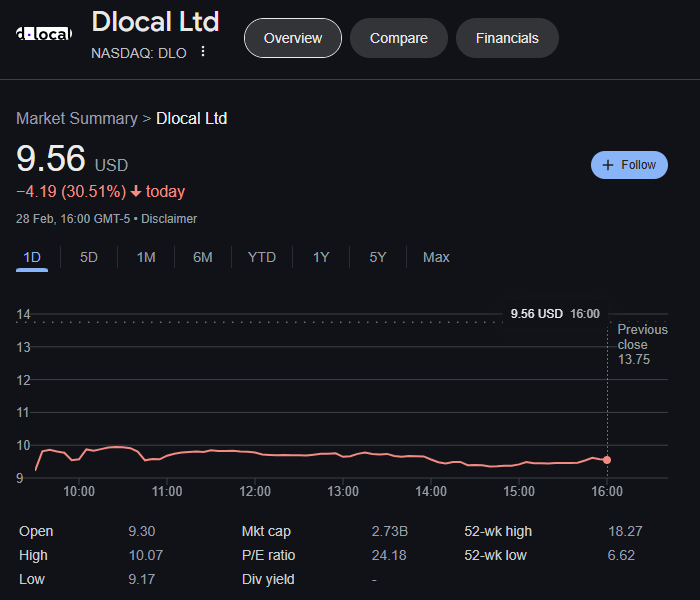This screenshot has height=600, width=700.
Task: Click the Previous close 13.75 label
Action: click(642, 344)
